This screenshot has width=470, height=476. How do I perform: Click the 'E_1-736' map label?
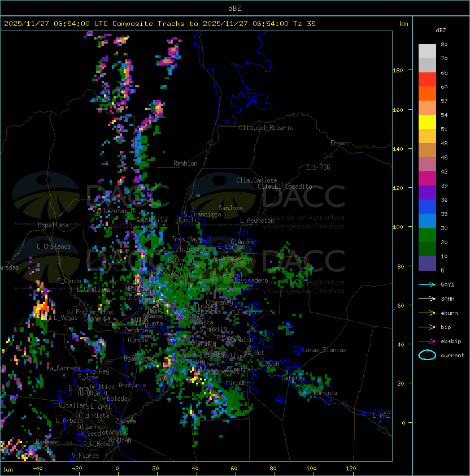pyautogui.click(x=318, y=167)
